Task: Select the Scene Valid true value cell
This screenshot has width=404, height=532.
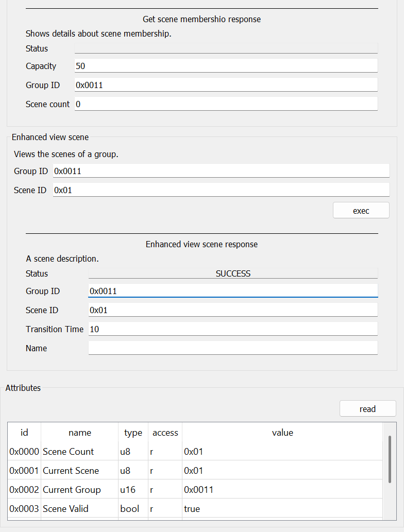Action: pyautogui.click(x=282, y=508)
